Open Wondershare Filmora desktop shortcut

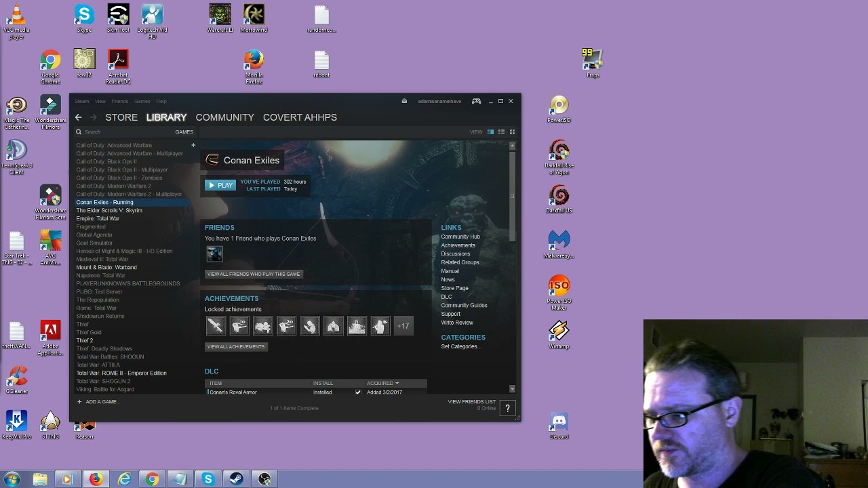(x=50, y=113)
